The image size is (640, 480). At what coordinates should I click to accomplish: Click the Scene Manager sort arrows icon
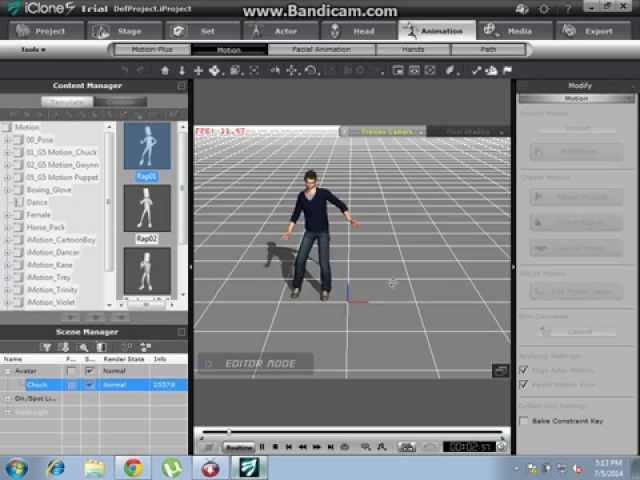pyautogui.click(x=145, y=347)
